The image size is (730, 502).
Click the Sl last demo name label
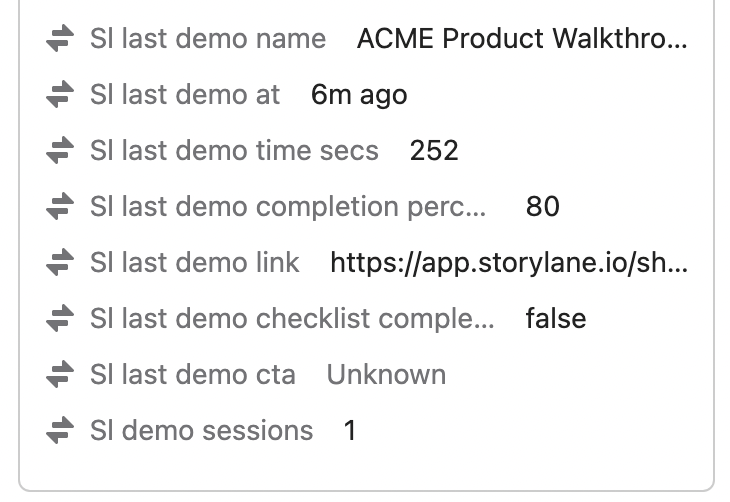pyautogui.click(x=208, y=39)
